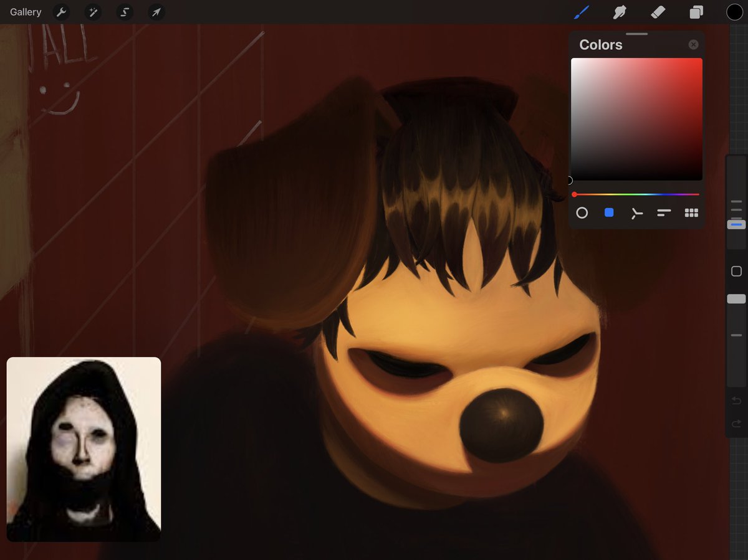This screenshot has width=748, height=560.
Task: Switch to Value color mode
Action: pos(663,212)
